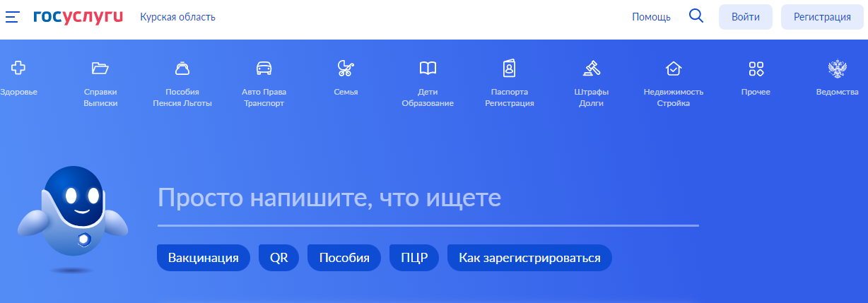This screenshot has height=303, width=868.
Task: Select the Вакцинация quick suggestion chip
Action: [204, 258]
